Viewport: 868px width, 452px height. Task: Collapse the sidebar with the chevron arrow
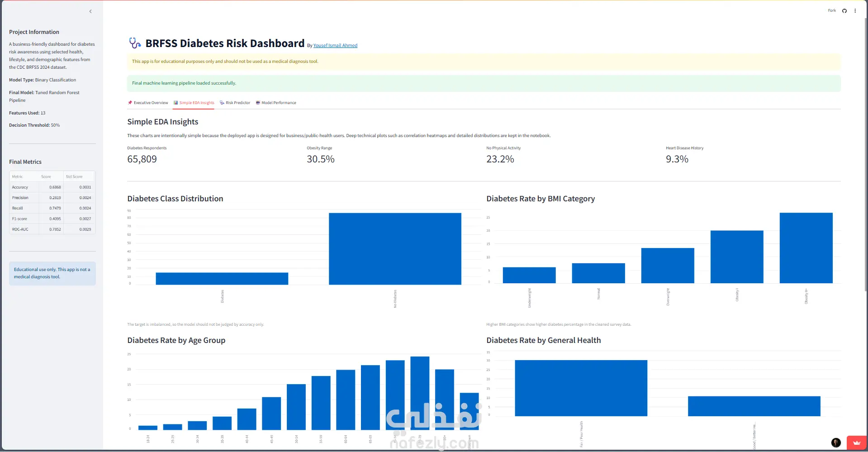click(90, 11)
